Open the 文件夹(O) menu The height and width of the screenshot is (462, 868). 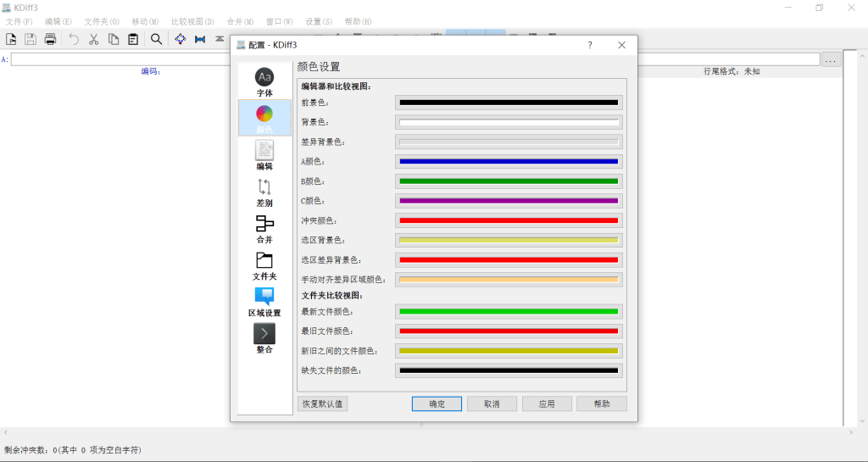[102, 21]
